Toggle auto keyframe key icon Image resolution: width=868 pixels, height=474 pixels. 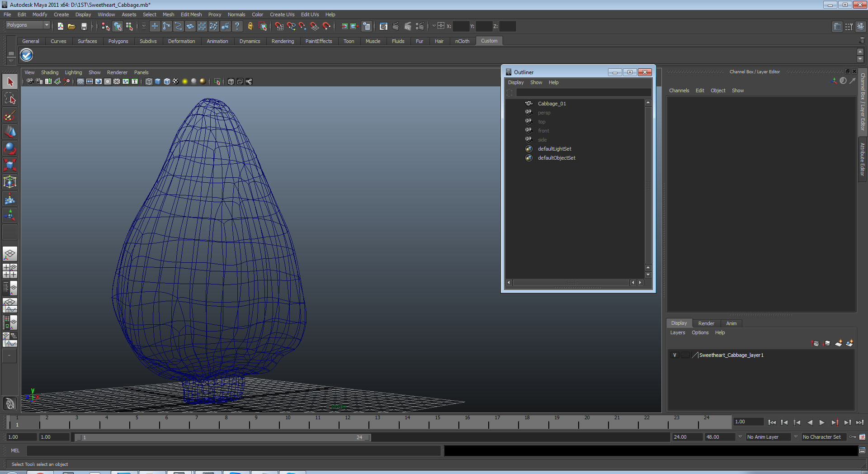pos(853,437)
